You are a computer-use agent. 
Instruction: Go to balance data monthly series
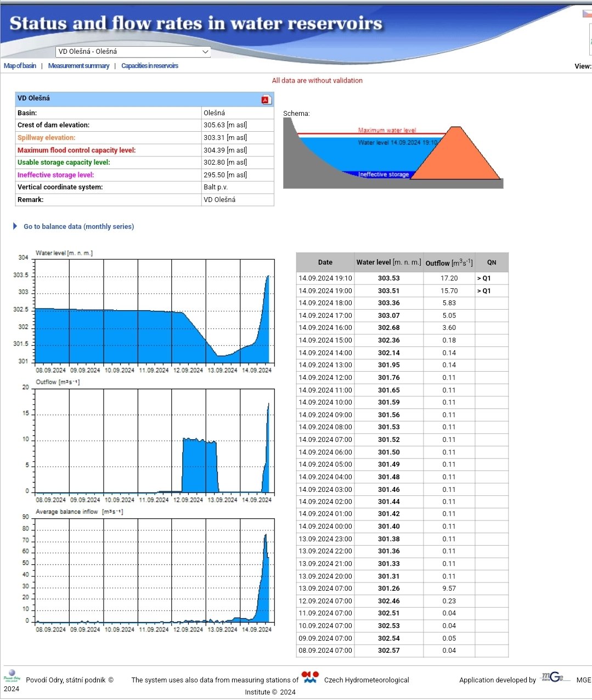tap(78, 226)
